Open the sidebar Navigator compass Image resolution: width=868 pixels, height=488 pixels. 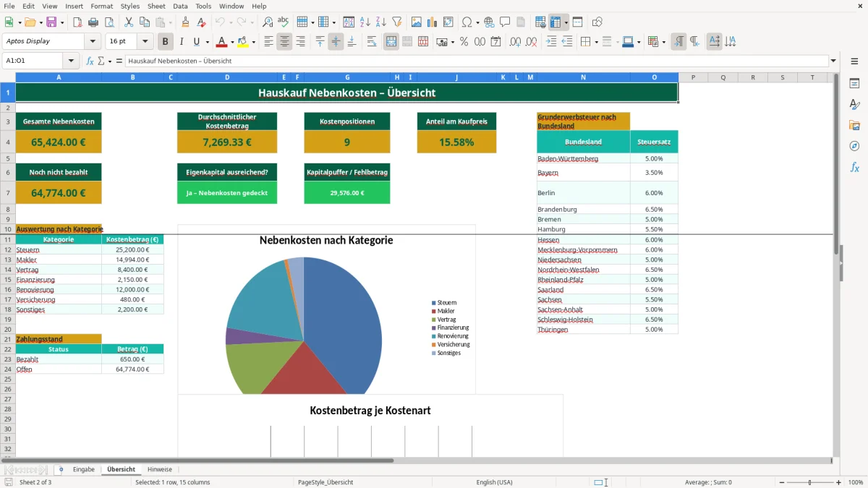pos(854,146)
